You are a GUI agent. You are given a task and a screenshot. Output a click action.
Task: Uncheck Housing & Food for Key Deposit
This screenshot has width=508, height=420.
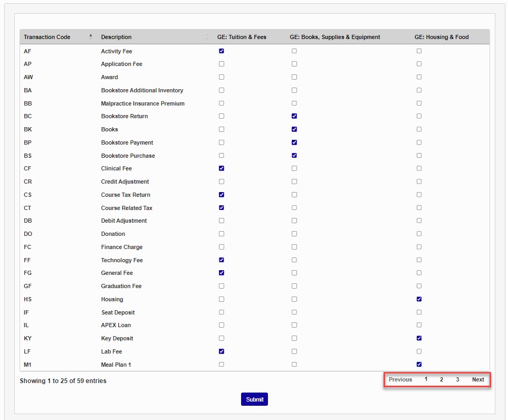419,338
